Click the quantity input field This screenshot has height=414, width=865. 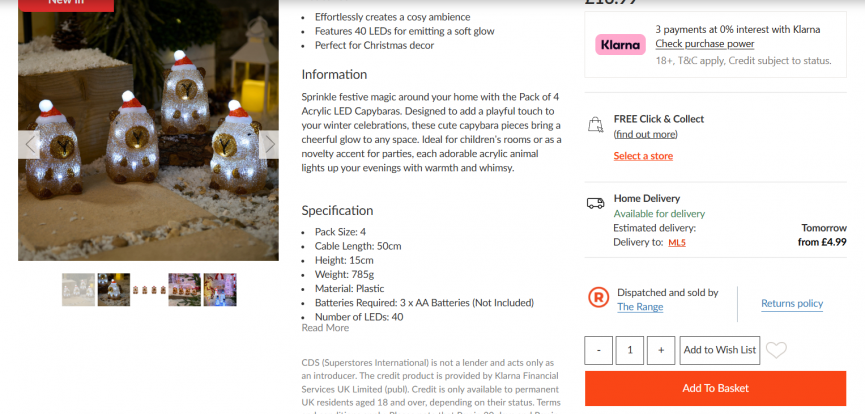(x=629, y=350)
